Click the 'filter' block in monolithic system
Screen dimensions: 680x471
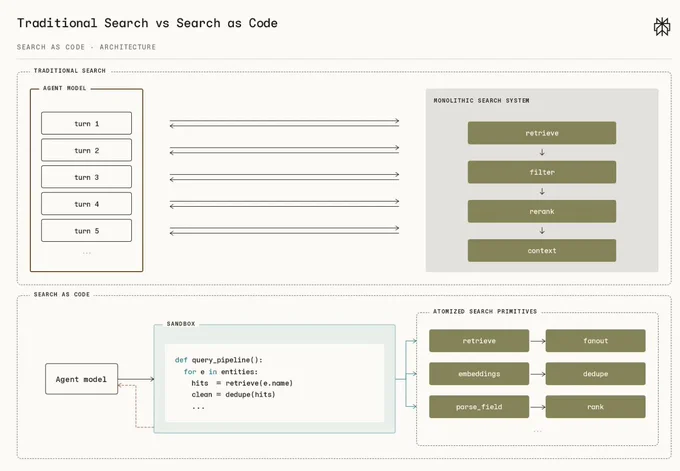[x=542, y=172]
